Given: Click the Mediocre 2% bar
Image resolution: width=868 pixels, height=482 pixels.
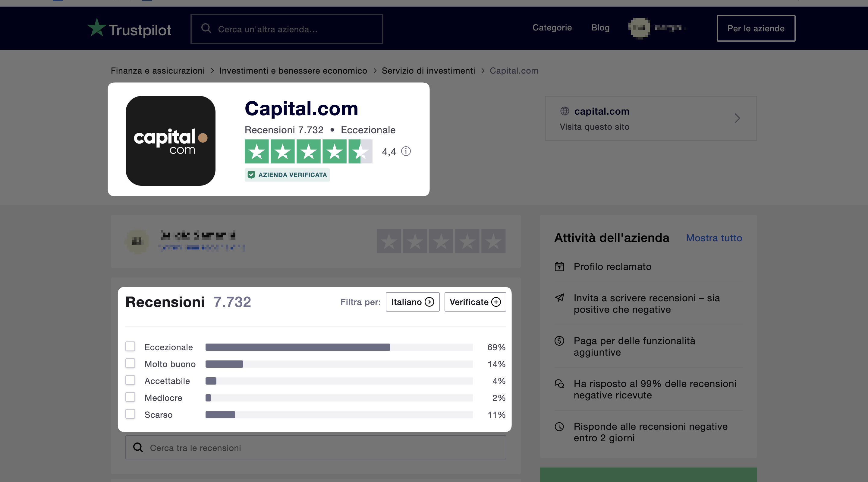Looking at the screenshot, I should pos(339,398).
